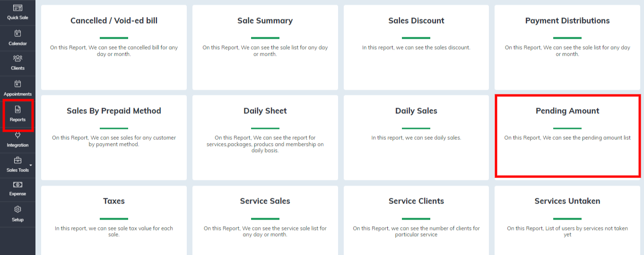Open the Sale Summary report card
This screenshot has width=644, height=255.
(265, 47)
